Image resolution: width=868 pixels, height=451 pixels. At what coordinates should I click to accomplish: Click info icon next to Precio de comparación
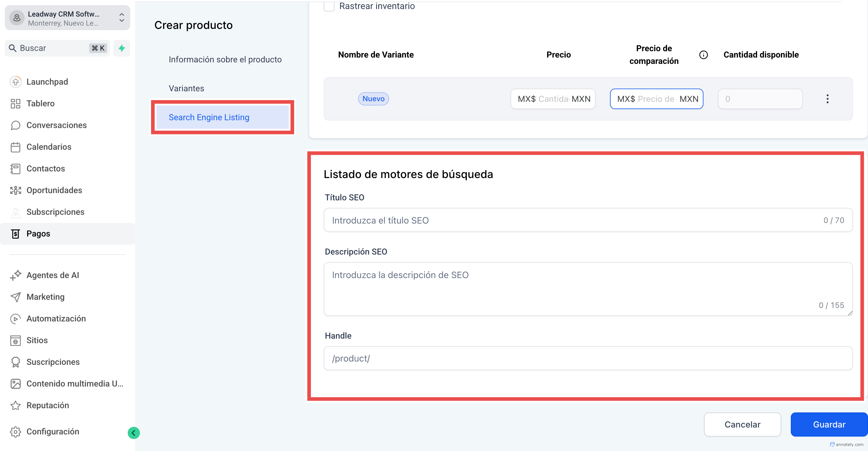pos(703,55)
